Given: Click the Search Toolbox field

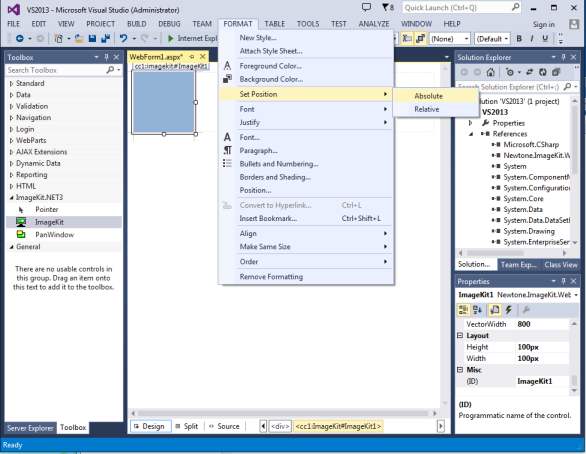Looking at the screenshot, I should [x=64, y=70].
